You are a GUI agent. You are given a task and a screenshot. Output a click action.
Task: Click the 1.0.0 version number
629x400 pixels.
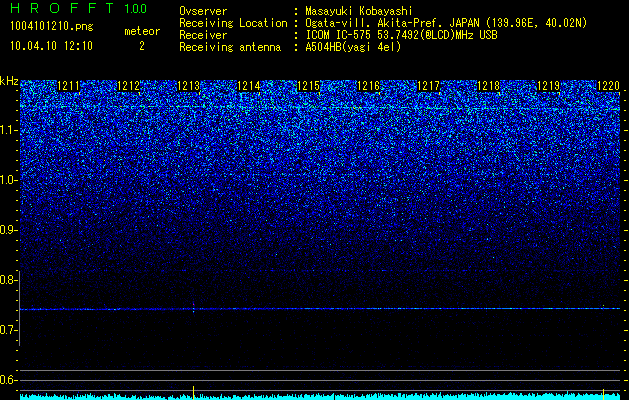coord(136,8)
